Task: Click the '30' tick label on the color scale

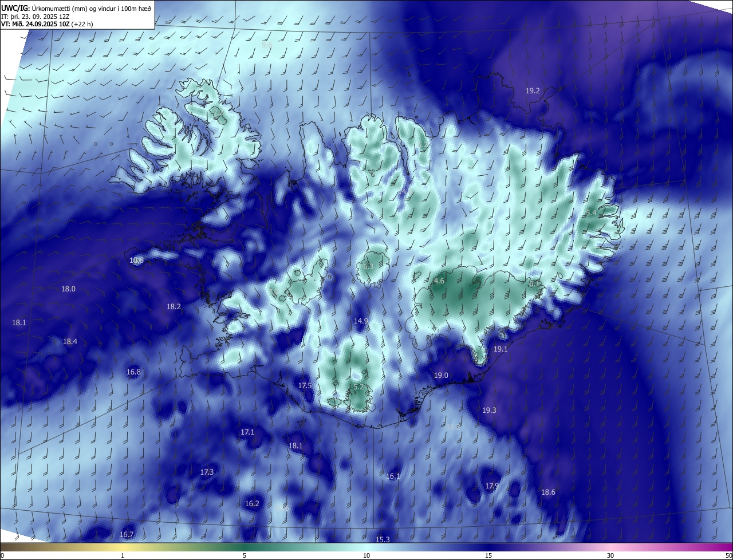Action: (x=610, y=555)
